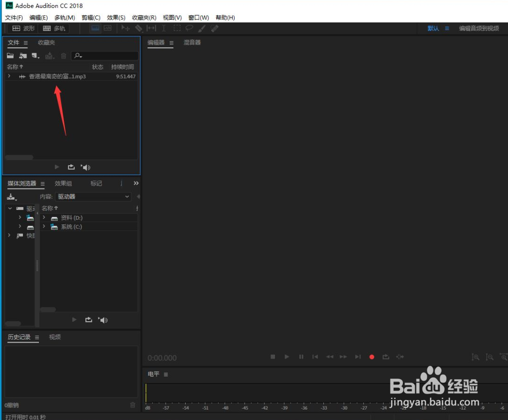Open the 媒体浏览器 panel options menu
The image size is (508, 420).
point(42,184)
